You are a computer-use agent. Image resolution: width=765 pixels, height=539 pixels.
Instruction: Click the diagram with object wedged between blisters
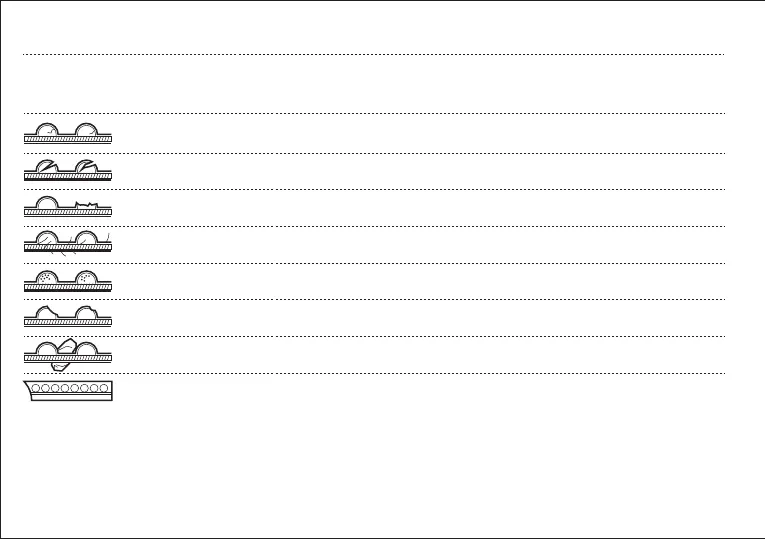click(x=68, y=352)
